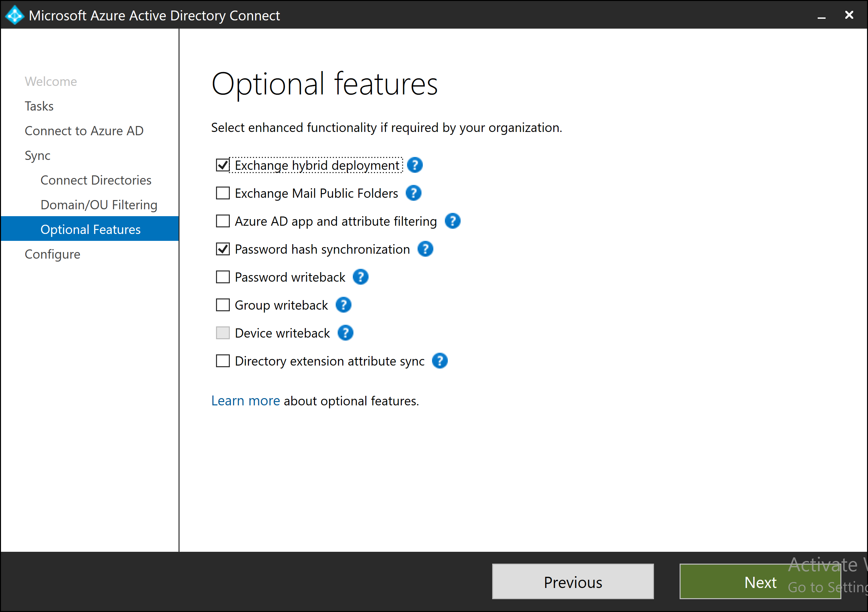Image resolution: width=868 pixels, height=612 pixels.
Task: Open help for Azure AD app and attribute filtering
Action: tap(452, 221)
